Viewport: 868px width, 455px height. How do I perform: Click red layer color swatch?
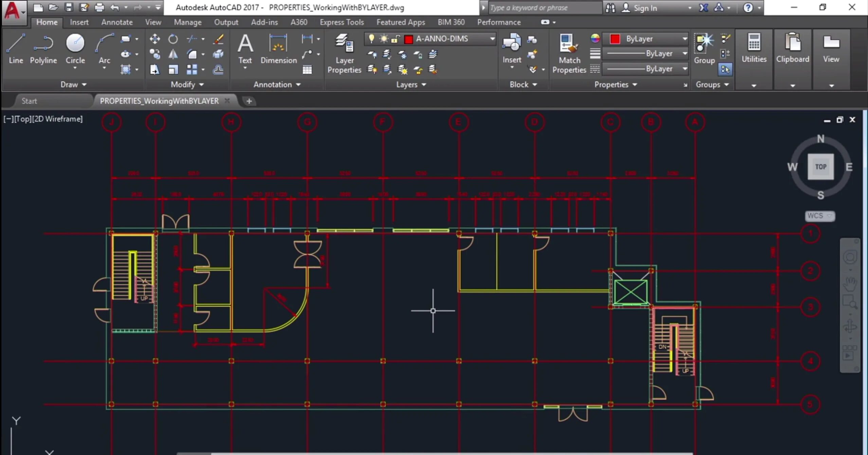(409, 39)
